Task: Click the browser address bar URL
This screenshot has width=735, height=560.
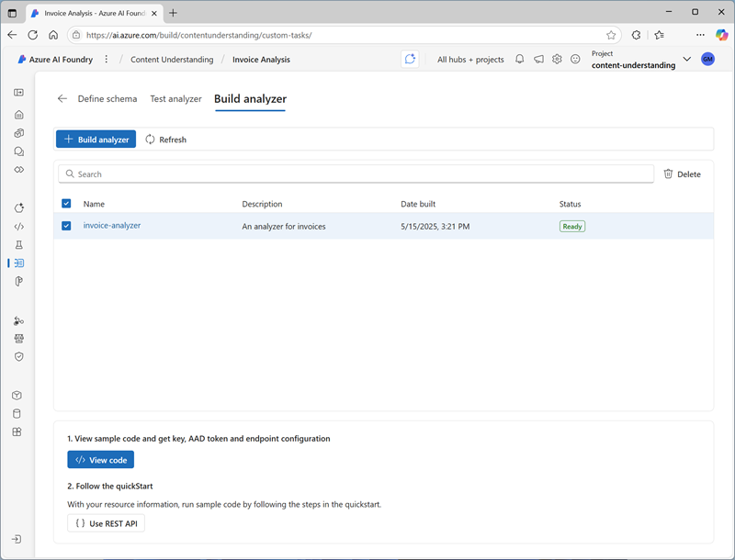Action: (199, 35)
